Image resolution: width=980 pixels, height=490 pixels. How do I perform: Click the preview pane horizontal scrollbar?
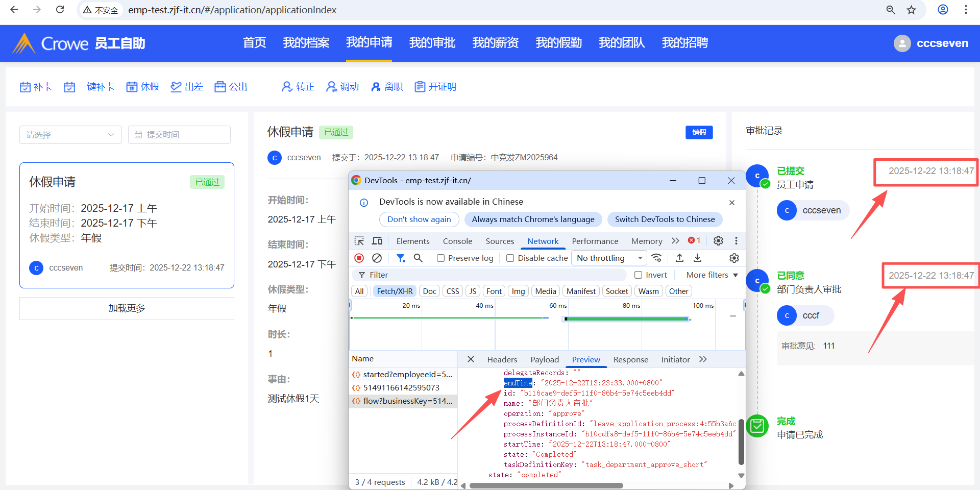click(x=546, y=486)
